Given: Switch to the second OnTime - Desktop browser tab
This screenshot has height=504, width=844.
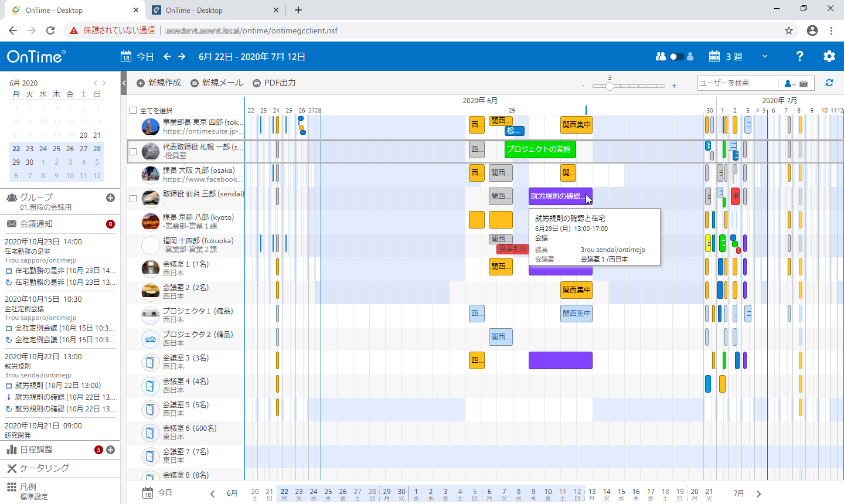Looking at the screenshot, I should 215,10.
